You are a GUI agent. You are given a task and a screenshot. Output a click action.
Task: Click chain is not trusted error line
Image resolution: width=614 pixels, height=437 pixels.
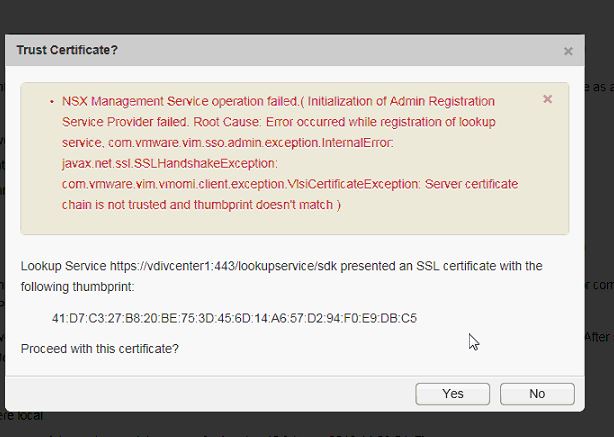(201, 205)
